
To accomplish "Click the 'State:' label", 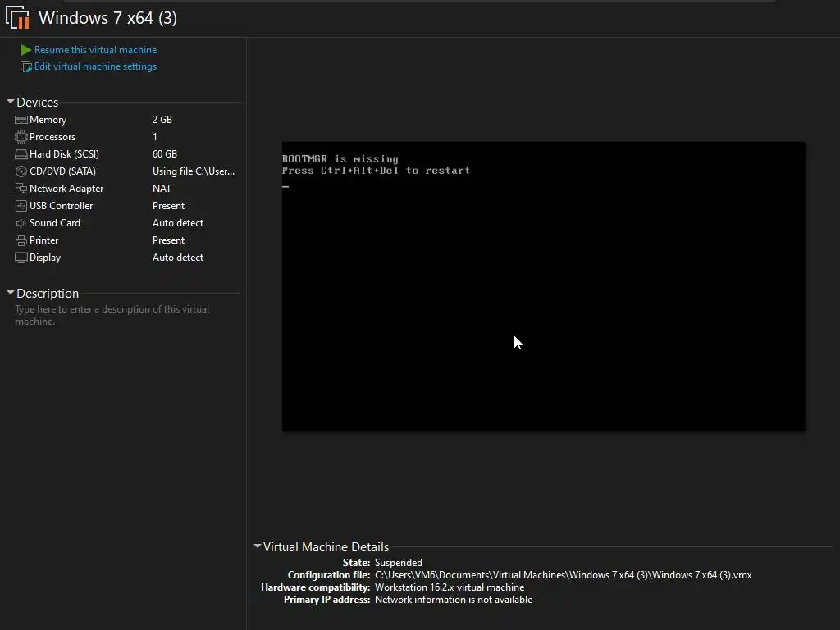I will tap(356, 563).
